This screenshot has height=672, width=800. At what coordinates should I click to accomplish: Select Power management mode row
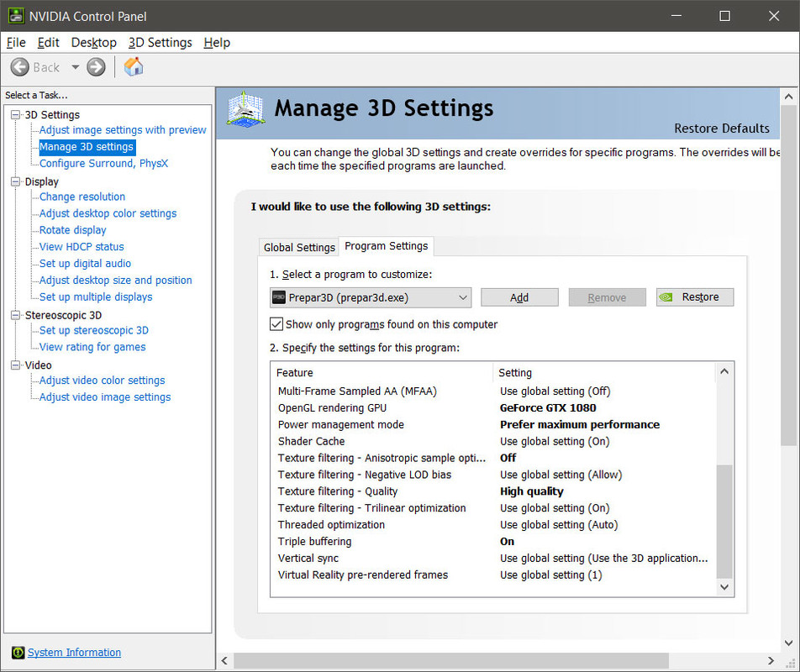pyautogui.click(x=492, y=425)
